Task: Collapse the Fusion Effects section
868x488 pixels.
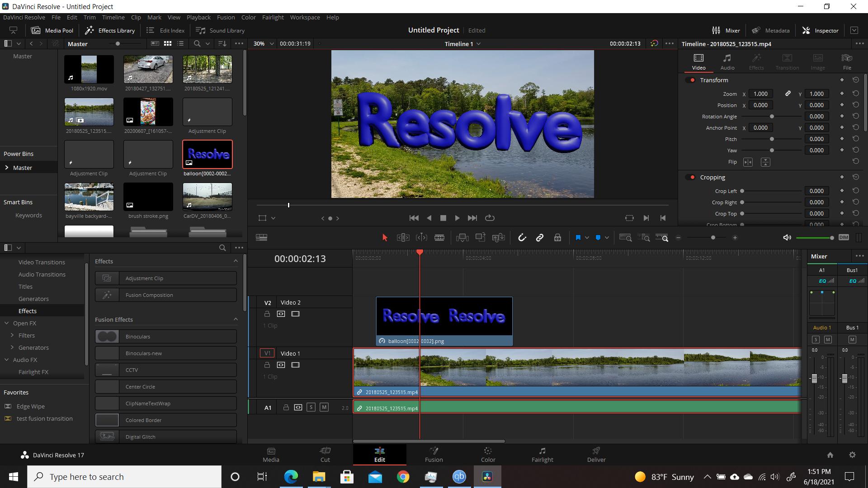Action: point(236,319)
